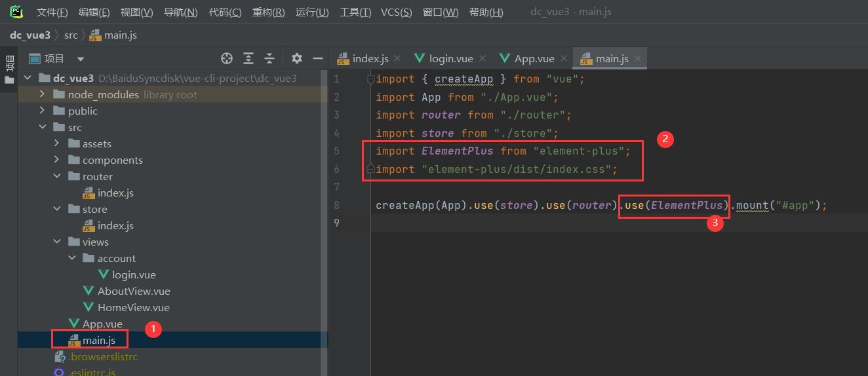
Task: Open the 窗口(W) menu
Action: 441,12
